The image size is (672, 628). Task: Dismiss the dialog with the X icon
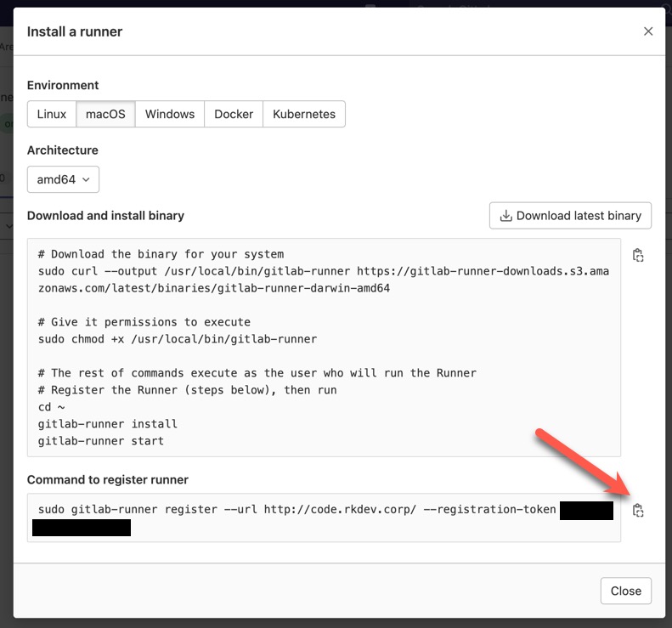coord(648,31)
